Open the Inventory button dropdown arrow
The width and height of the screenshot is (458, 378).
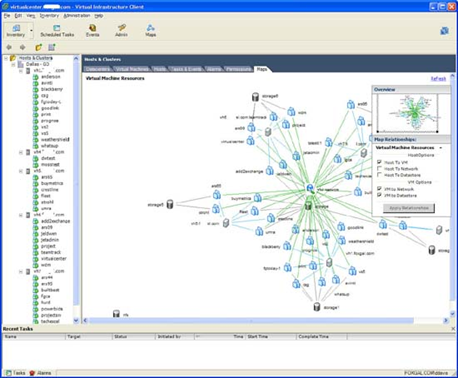click(31, 31)
